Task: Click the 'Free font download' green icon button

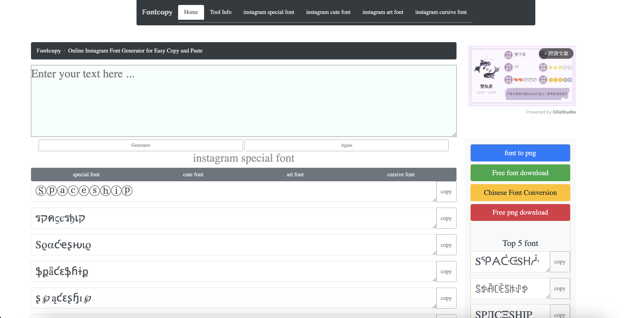Action: tap(520, 172)
